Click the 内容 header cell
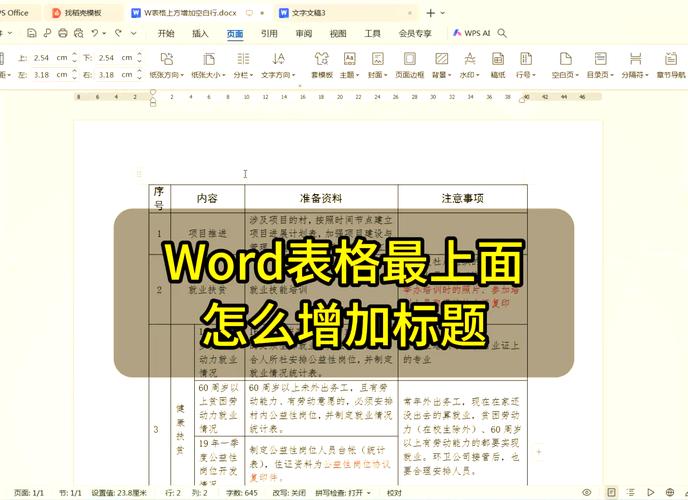Screen dimensions: 688x500 207,198
